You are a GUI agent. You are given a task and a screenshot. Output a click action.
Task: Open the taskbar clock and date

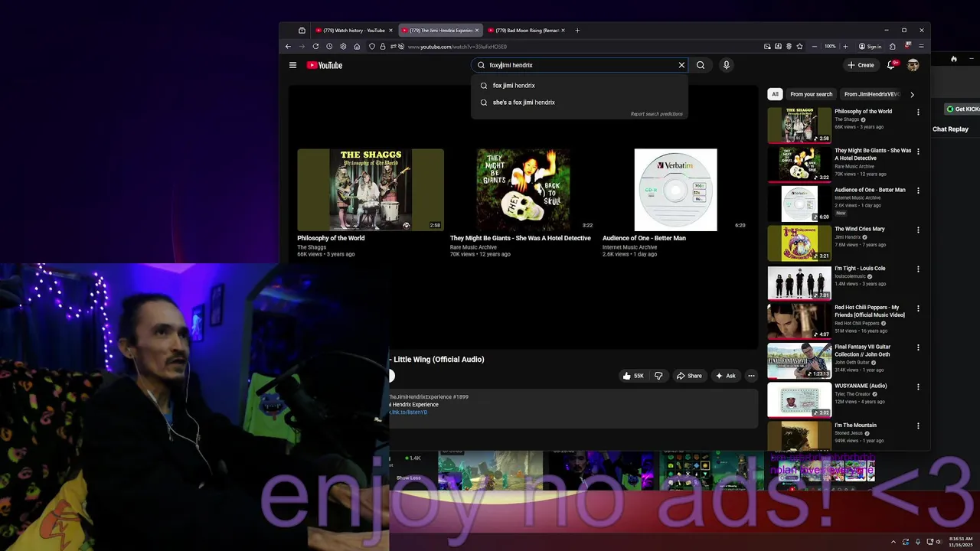tap(960, 542)
